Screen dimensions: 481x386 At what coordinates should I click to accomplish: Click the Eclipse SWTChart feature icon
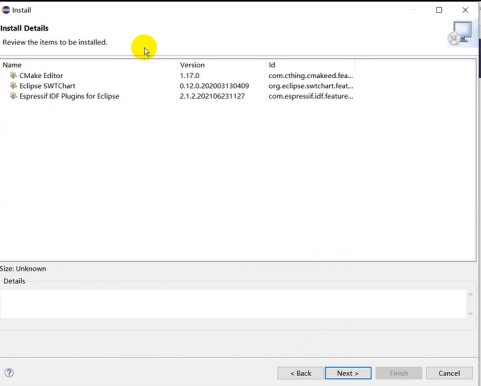[x=13, y=86]
